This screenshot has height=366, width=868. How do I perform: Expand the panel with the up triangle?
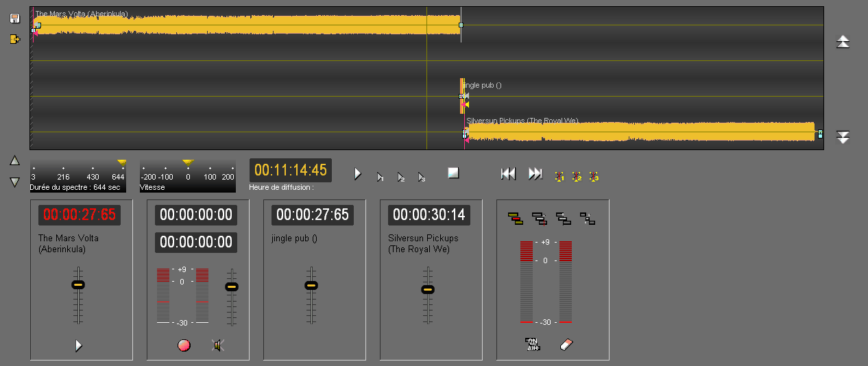[x=14, y=161]
